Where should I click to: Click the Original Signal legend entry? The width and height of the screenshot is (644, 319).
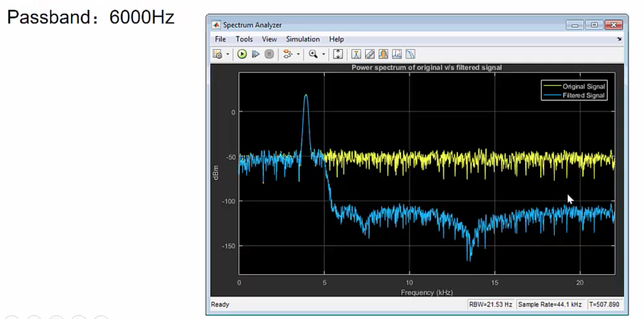click(574, 86)
